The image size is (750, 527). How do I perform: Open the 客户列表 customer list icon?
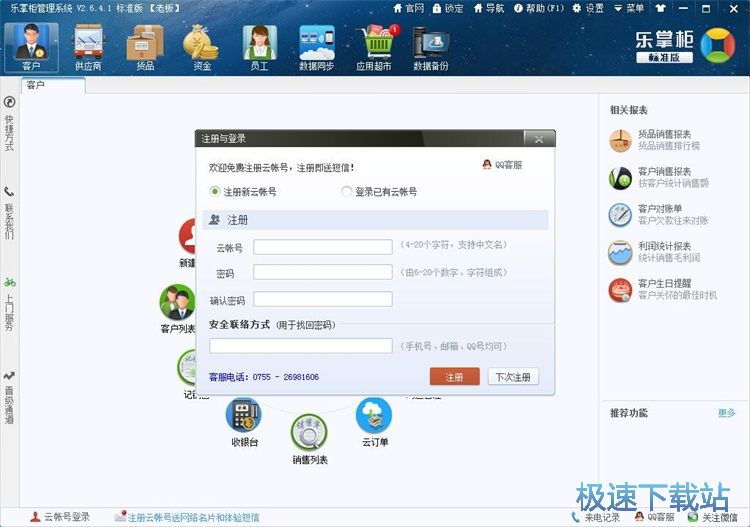tap(177, 309)
